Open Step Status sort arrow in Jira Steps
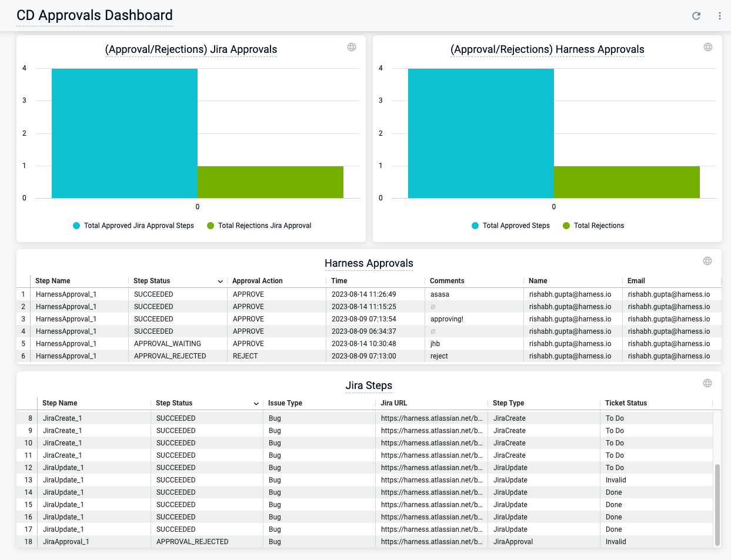This screenshot has height=560, width=731. tap(256, 404)
